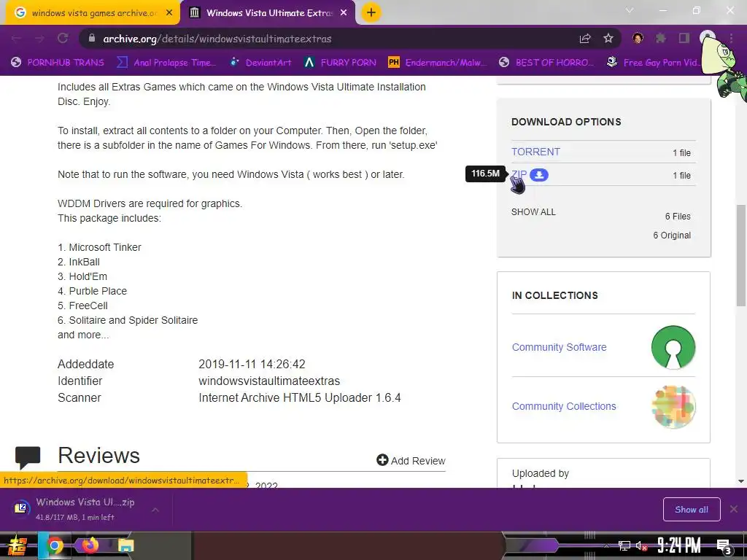Open the notification center icon

pos(724,547)
